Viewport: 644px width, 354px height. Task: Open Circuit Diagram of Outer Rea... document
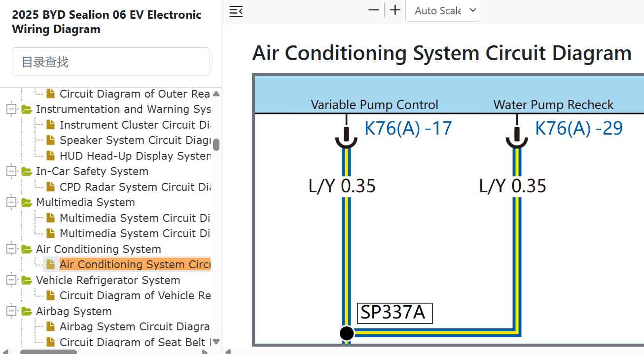point(135,94)
